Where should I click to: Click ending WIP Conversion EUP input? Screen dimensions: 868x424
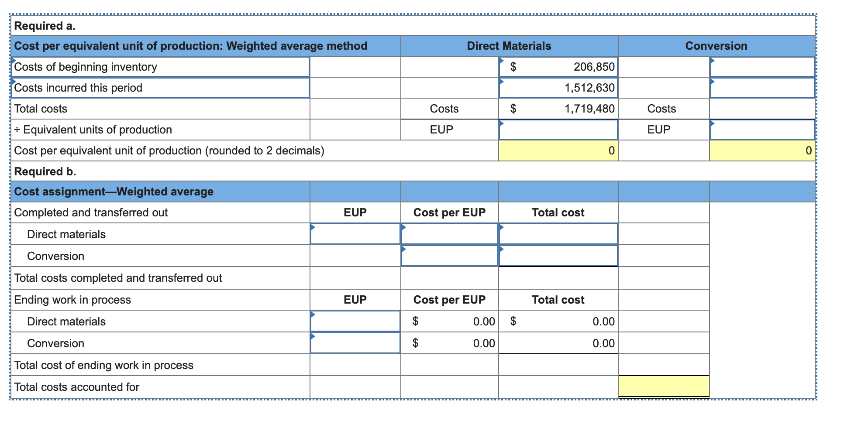click(355, 343)
